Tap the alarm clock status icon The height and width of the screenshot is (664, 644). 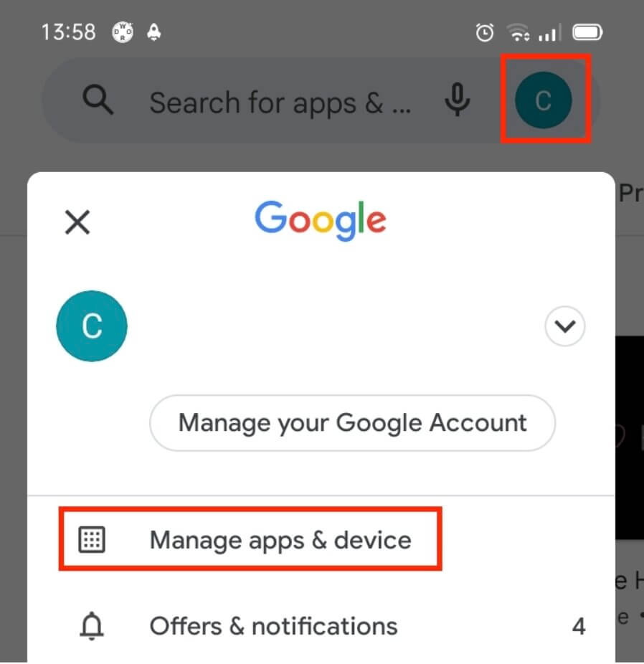pyautogui.click(x=485, y=32)
